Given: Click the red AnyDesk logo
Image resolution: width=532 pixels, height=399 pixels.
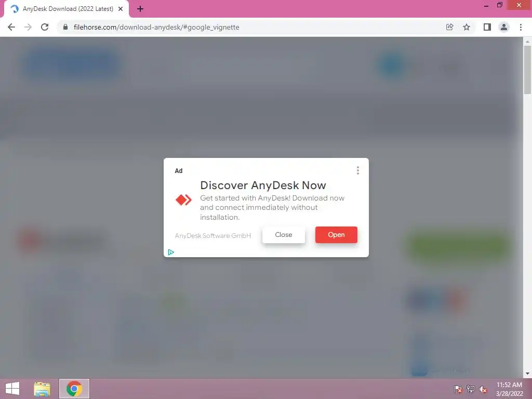Looking at the screenshot, I should point(183,200).
